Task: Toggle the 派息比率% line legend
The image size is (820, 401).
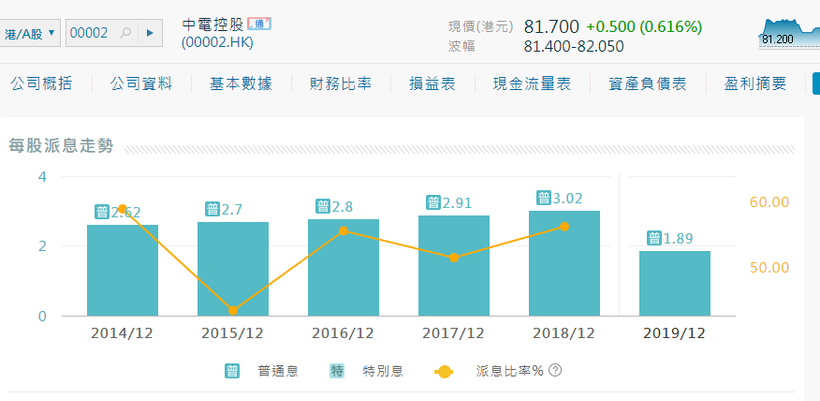Action: (489, 371)
